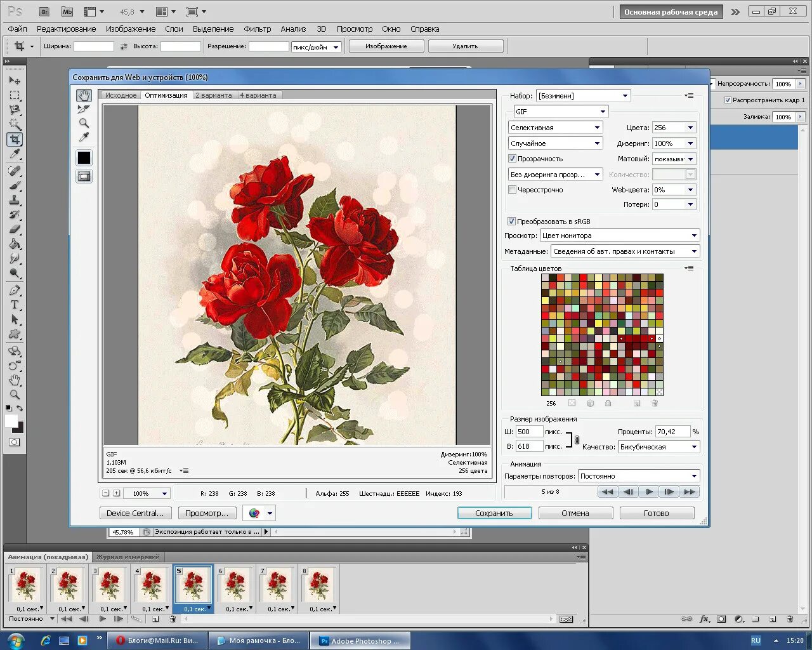This screenshot has width=812, height=650.
Task: Toggle slices visibility icon in dialog
Action: (84, 176)
